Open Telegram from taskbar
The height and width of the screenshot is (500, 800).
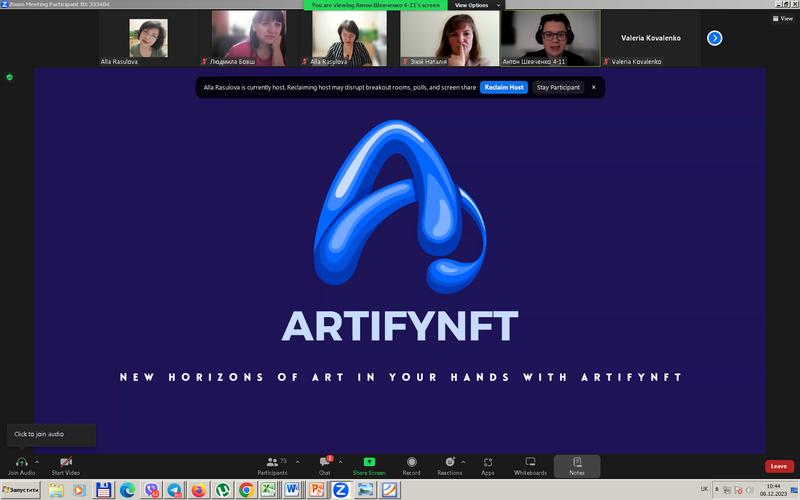tap(174, 490)
